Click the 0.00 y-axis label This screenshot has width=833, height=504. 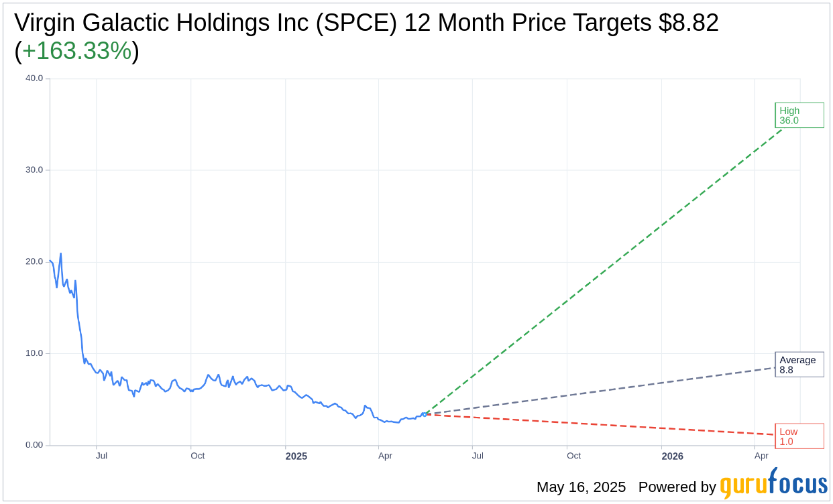[x=34, y=445]
